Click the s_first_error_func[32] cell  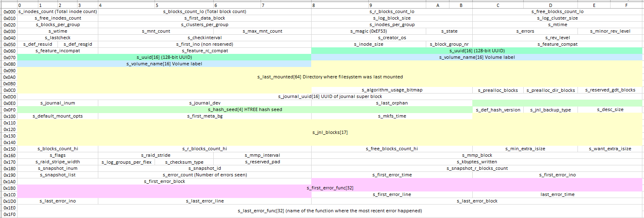(330, 188)
